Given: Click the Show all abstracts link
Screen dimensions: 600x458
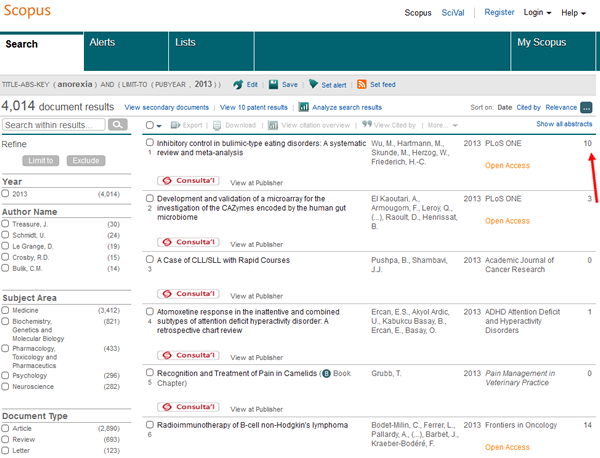Looking at the screenshot, I should pos(563,124).
